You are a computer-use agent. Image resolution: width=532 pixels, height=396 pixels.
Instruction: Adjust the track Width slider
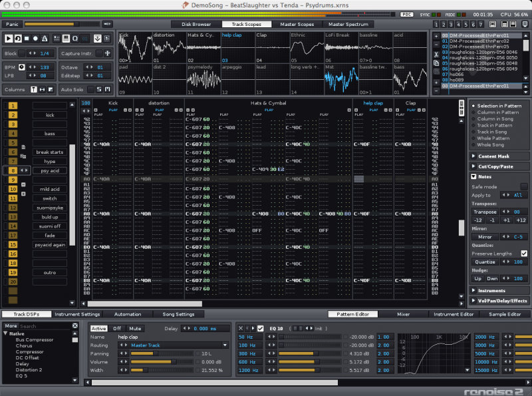click(x=162, y=370)
